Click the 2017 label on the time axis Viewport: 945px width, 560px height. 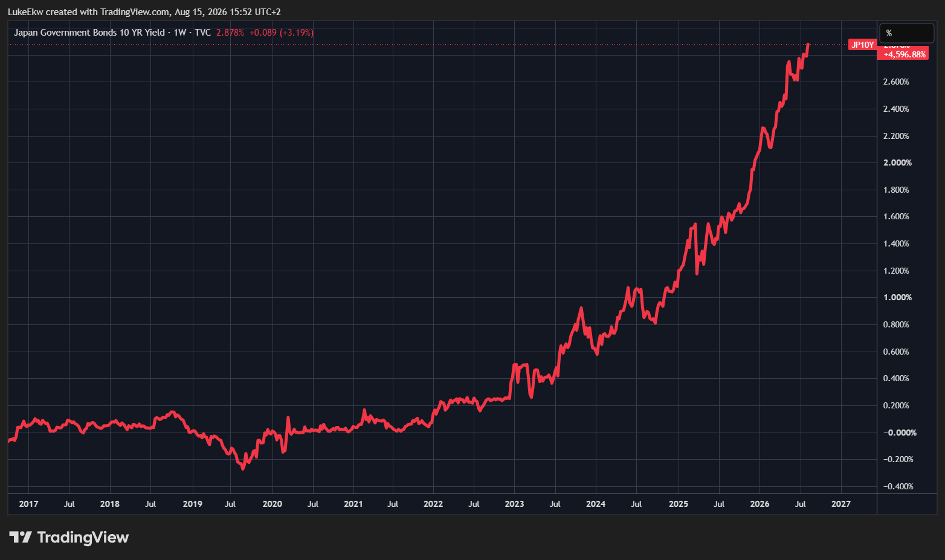pos(28,504)
